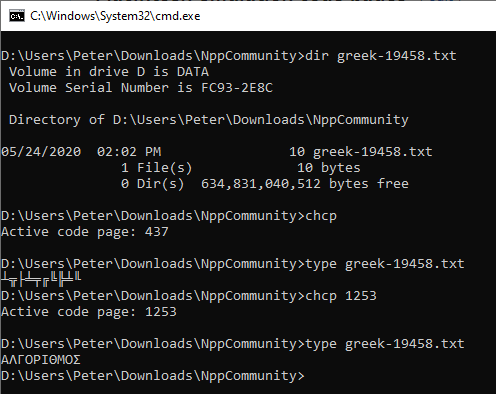
Task: Click the window title C:\Windows\System32\cmd.exe
Action: pos(115,16)
